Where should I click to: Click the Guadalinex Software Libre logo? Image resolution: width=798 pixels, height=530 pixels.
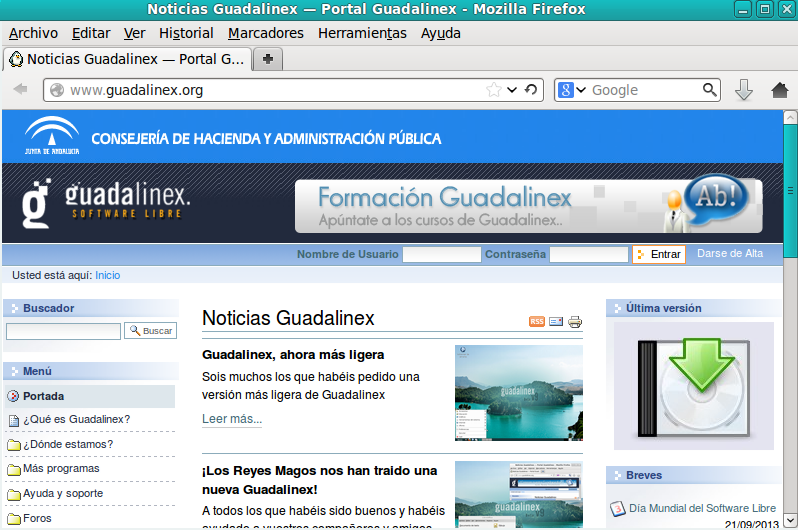tap(106, 203)
